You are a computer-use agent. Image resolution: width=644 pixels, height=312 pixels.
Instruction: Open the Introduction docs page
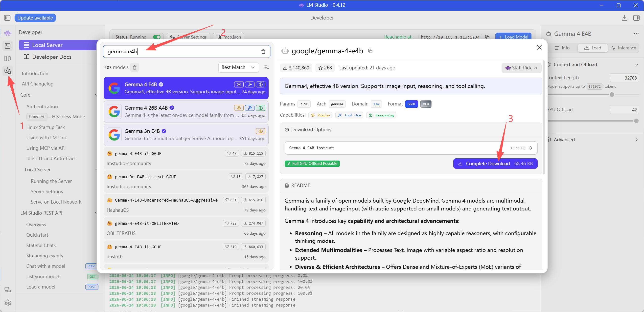click(x=35, y=73)
